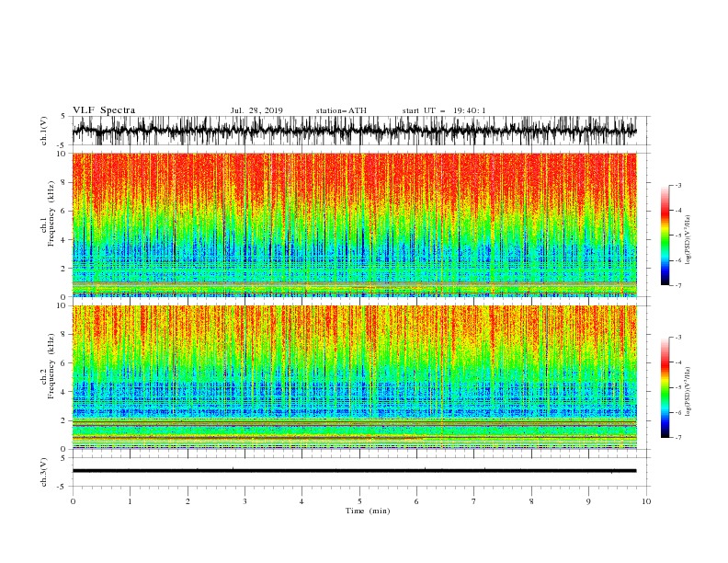Click the "5" tick of the ch.1(V) axis
The width and height of the screenshot is (728, 563).
63,117
